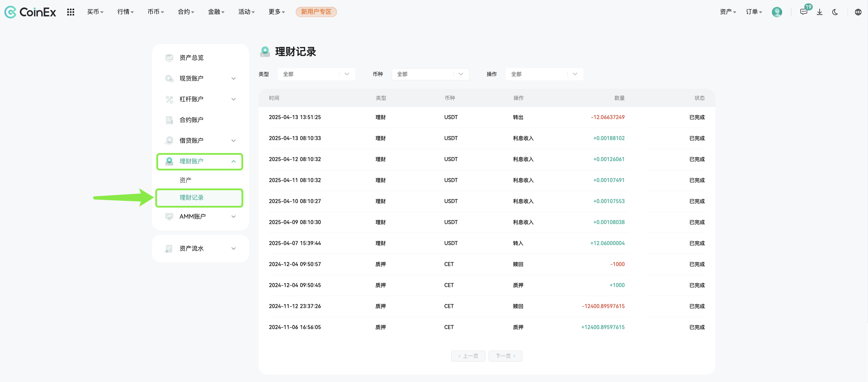
Task: Click 赎回 in the -1000 row
Action: tap(518, 264)
